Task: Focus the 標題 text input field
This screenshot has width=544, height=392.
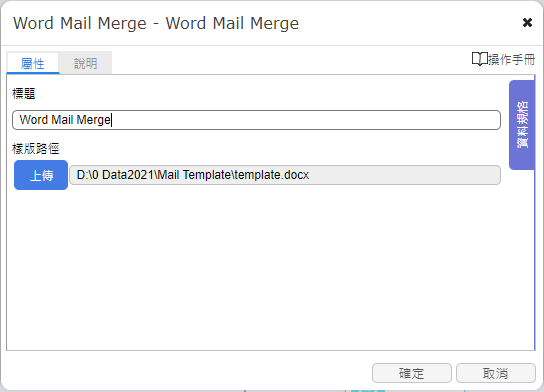Action: coord(256,120)
